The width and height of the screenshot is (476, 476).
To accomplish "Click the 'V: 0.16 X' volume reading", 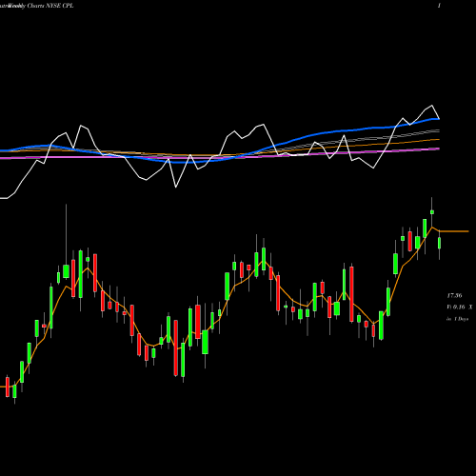I will pos(460,307).
